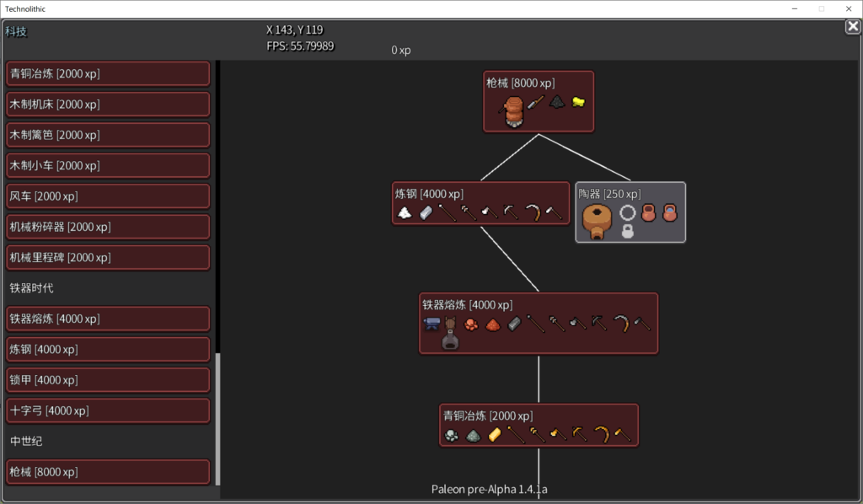Click the 0 xp counter
Viewport: 863px width, 504px height.
click(401, 50)
